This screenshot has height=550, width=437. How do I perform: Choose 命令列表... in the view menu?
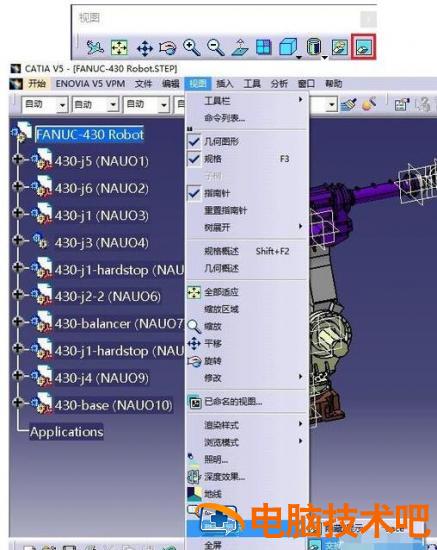(x=247, y=118)
